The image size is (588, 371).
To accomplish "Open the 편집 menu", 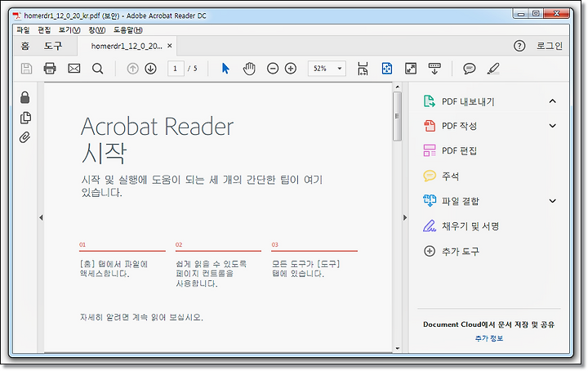I will [44, 30].
